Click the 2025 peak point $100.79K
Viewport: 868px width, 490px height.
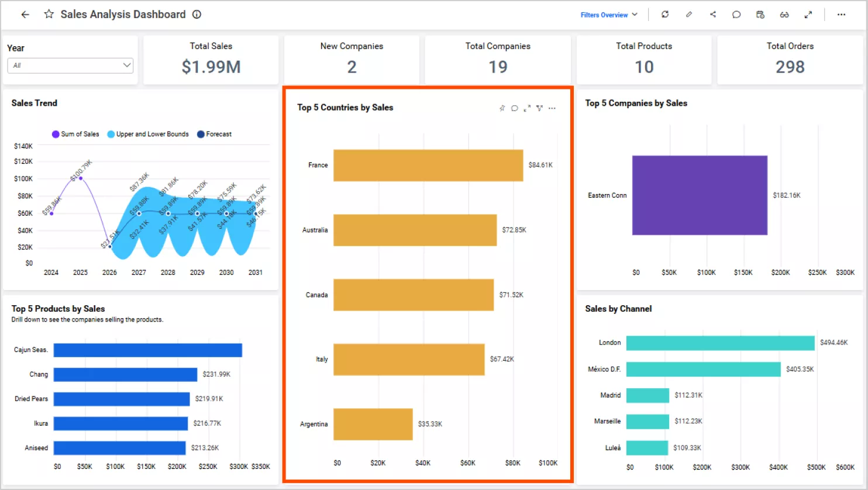pyautogui.click(x=81, y=178)
